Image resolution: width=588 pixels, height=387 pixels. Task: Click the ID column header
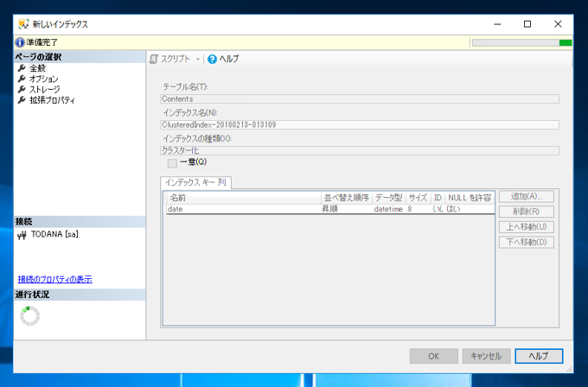pyautogui.click(x=438, y=198)
